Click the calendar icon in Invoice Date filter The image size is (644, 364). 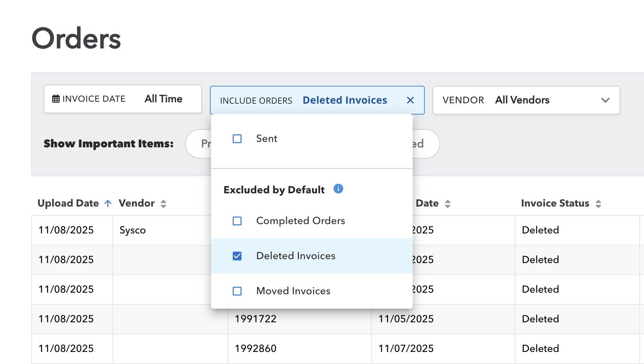56,99
